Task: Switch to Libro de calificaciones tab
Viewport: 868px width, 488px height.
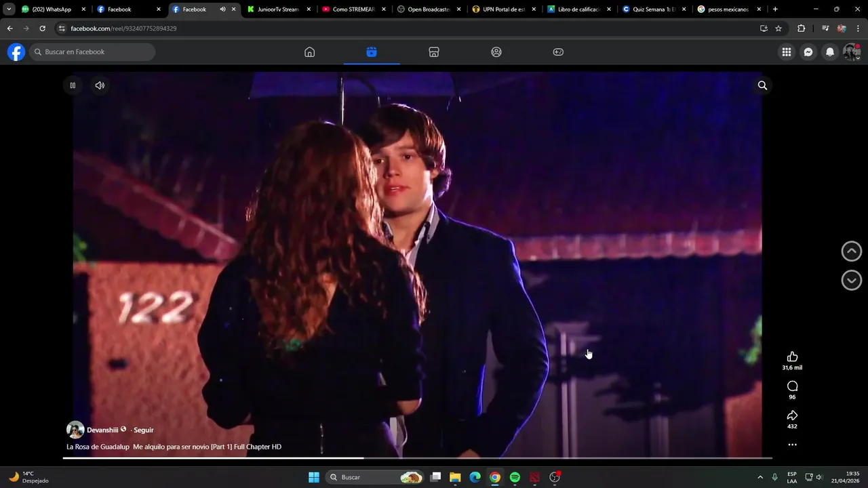Action: point(578,9)
